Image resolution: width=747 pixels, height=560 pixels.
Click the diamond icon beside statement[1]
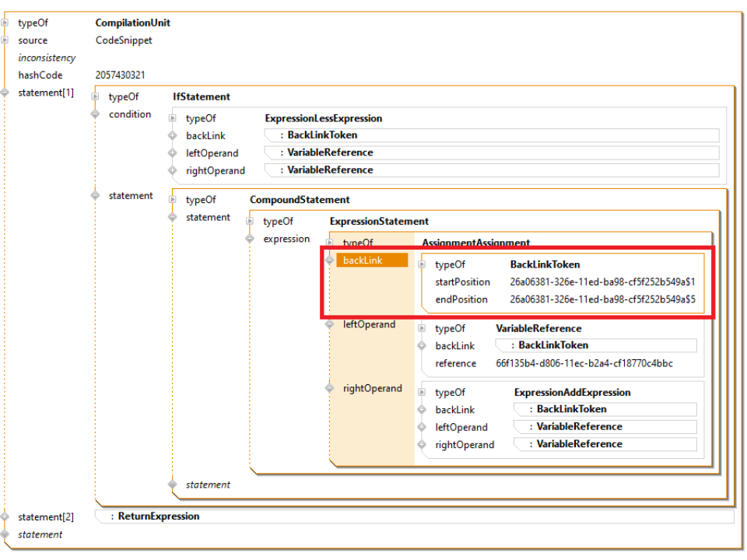[5, 93]
